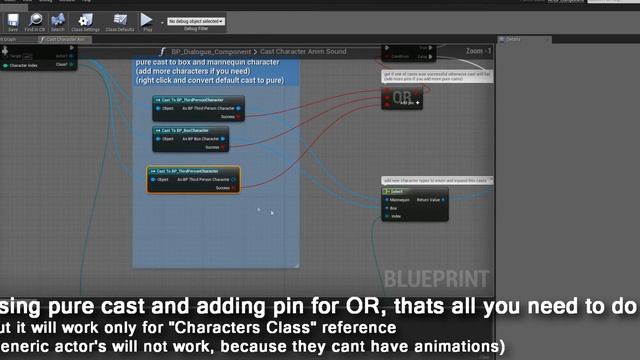Click the Zoom -1 indicator

click(x=478, y=51)
